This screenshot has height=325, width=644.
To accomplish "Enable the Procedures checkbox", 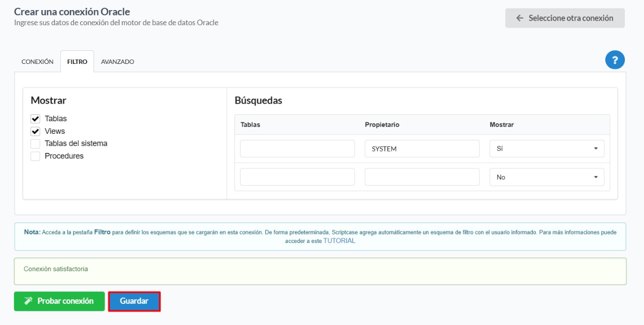I will coord(35,156).
